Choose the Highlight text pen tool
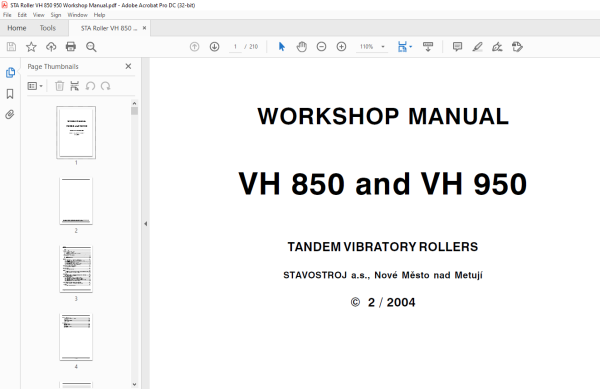600x389 pixels. click(x=477, y=47)
